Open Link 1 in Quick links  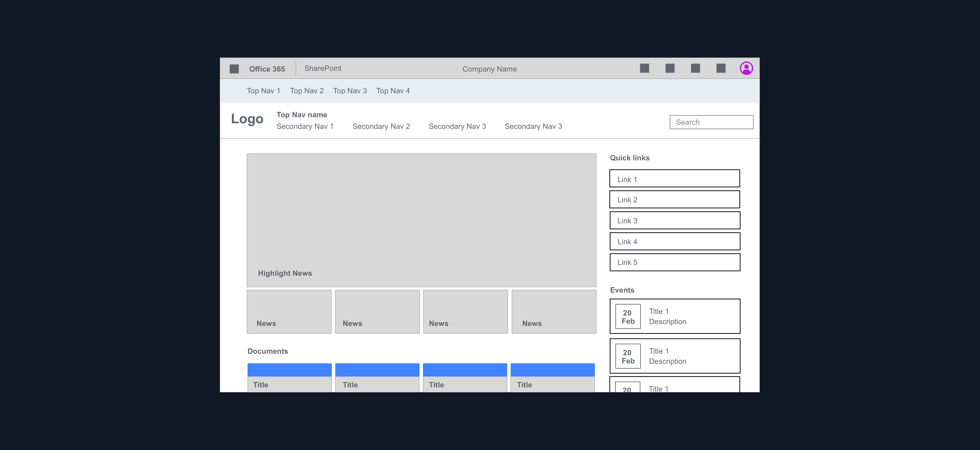pos(674,178)
